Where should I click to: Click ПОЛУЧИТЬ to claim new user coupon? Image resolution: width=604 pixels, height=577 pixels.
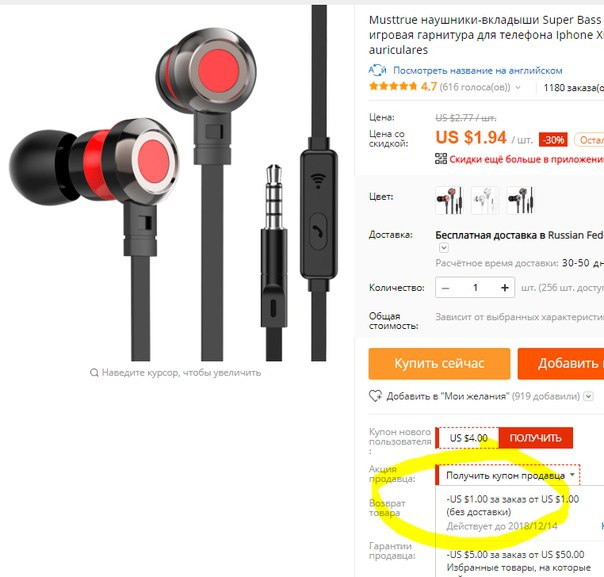535,438
